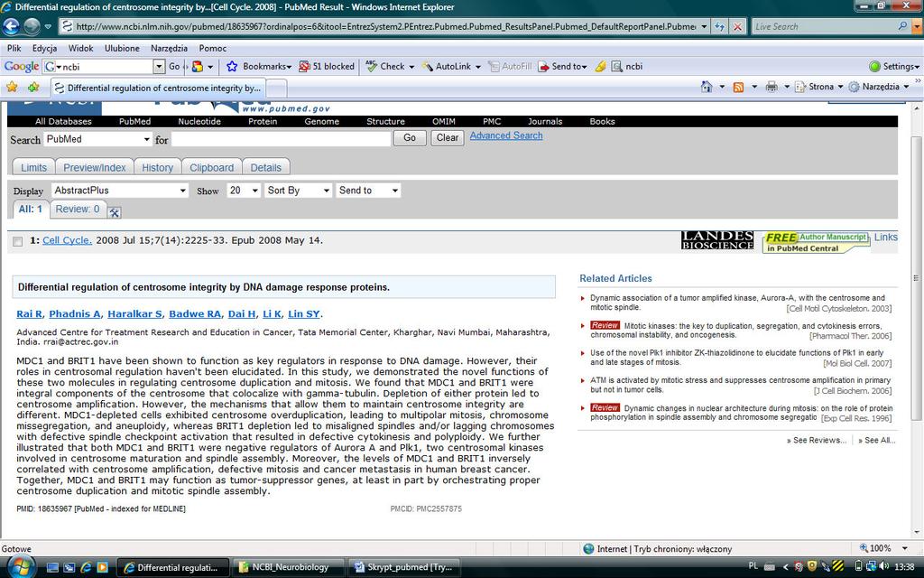Click the Clear button

[x=448, y=138]
